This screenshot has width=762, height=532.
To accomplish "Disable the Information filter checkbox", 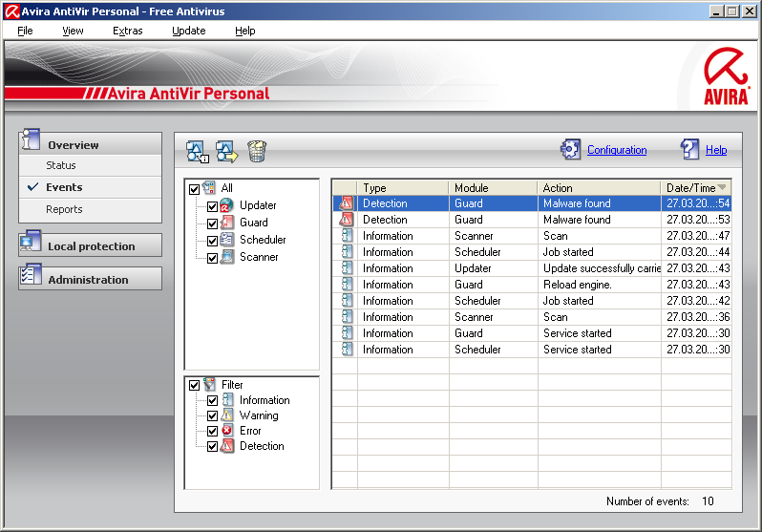I will click(x=212, y=401).
